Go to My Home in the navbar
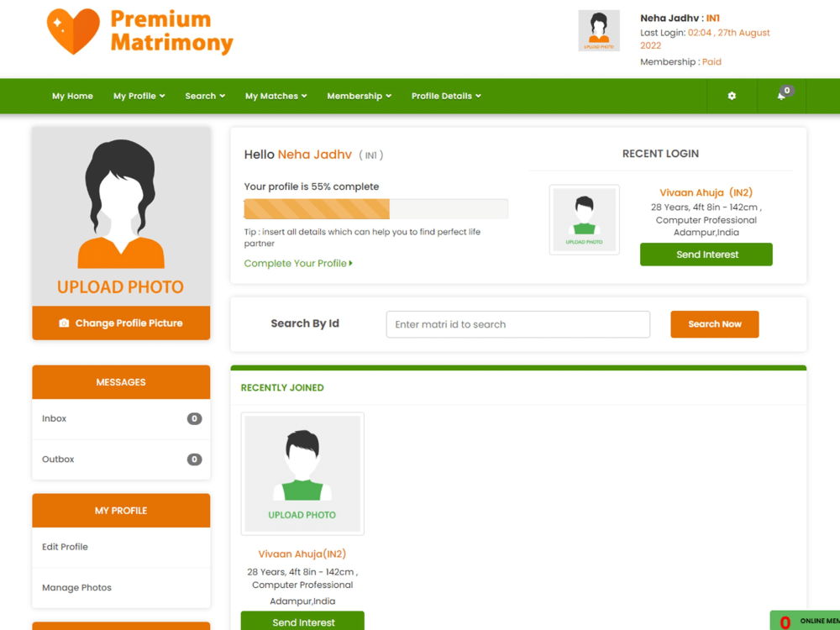Image resolution: width=840 pixels, height=630 pixels. tap(72, 96)
